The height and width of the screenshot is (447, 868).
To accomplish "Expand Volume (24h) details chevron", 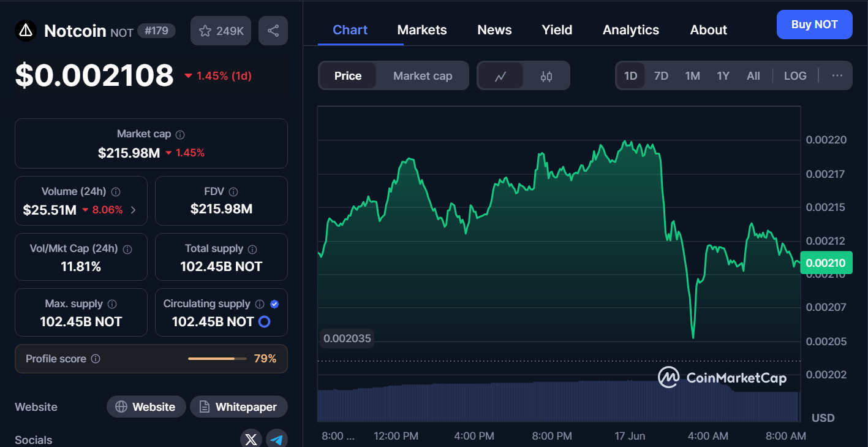I will (x=134, y=210).
